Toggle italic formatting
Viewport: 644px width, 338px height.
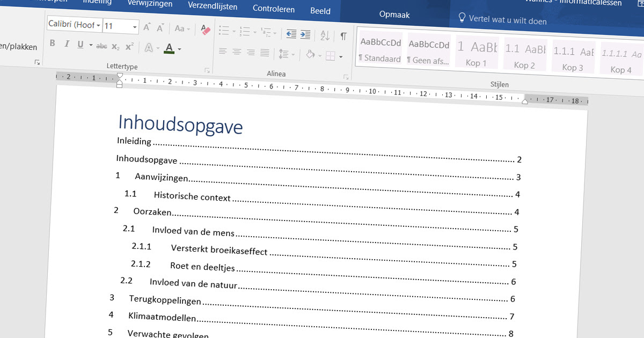(x=67, y=44)
